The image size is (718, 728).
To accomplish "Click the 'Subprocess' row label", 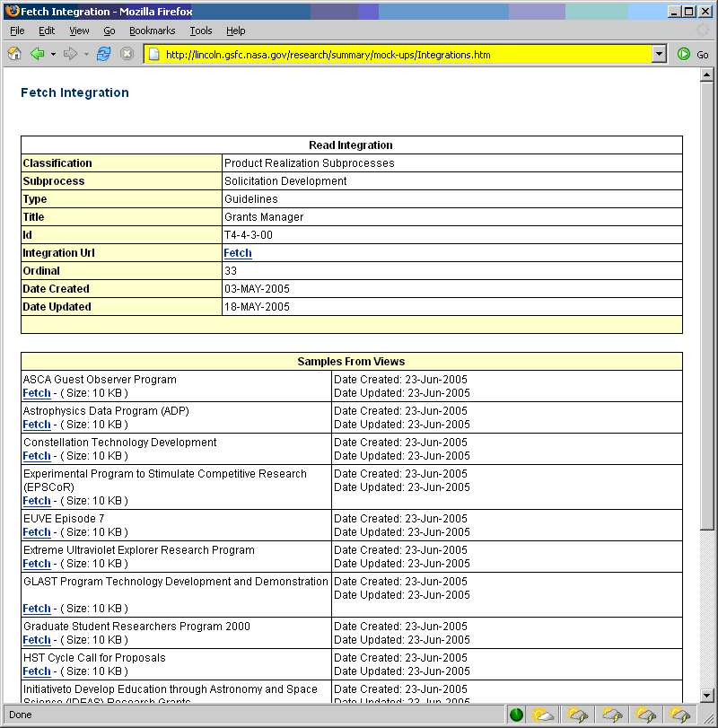I will tap(54, 181).
